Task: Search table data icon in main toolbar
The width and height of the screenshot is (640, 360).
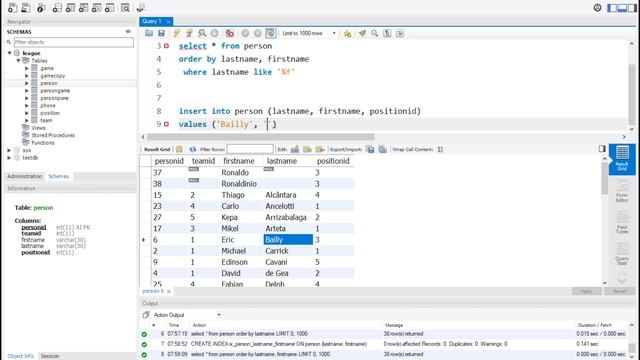Action: click(125, 7)
